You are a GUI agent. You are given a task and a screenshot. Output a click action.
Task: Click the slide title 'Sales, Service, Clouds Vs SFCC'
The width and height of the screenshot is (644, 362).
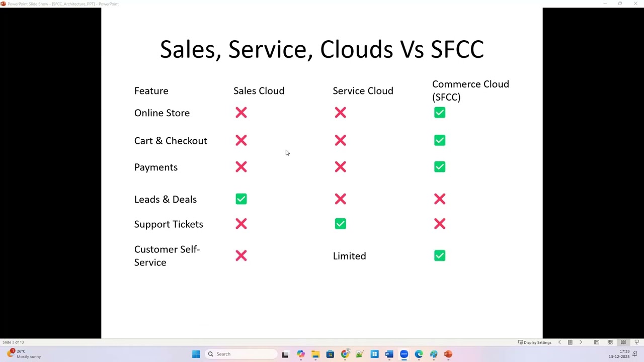tap(322, 49)
